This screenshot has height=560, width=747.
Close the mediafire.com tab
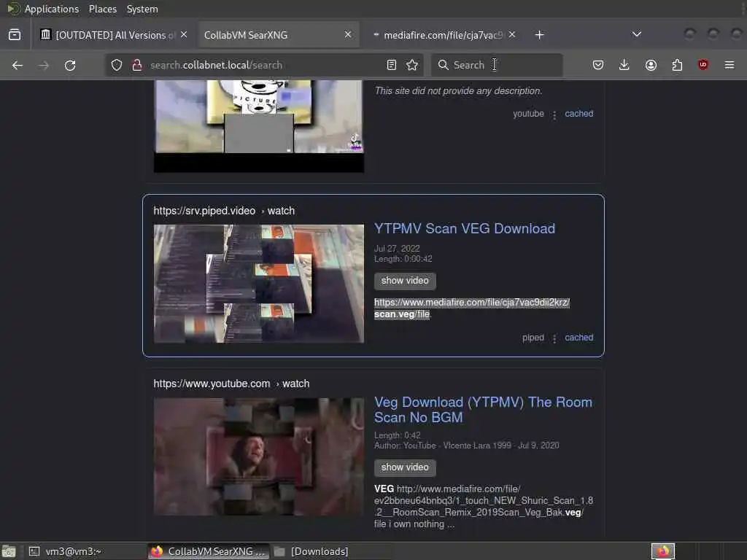(511, 35)
